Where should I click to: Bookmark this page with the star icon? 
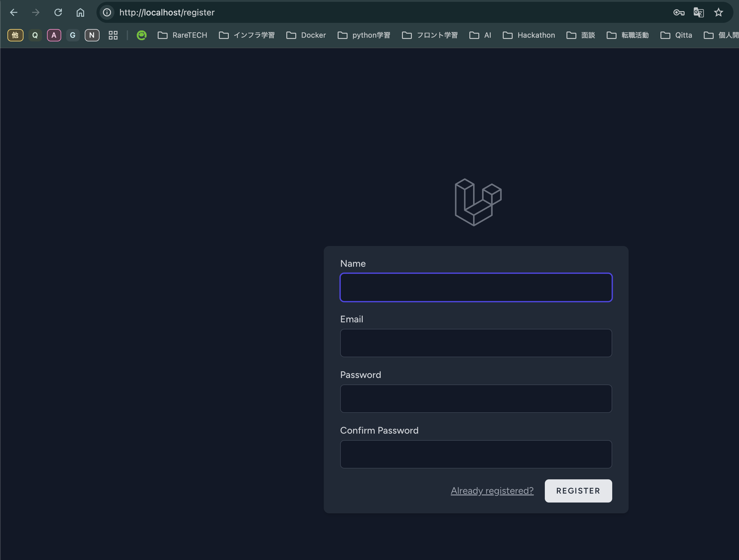click(719, 12)
